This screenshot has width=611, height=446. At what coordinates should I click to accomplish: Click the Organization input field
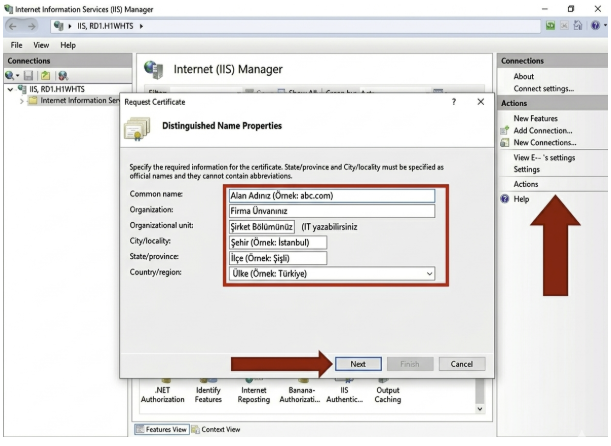(x=332, y=211)
